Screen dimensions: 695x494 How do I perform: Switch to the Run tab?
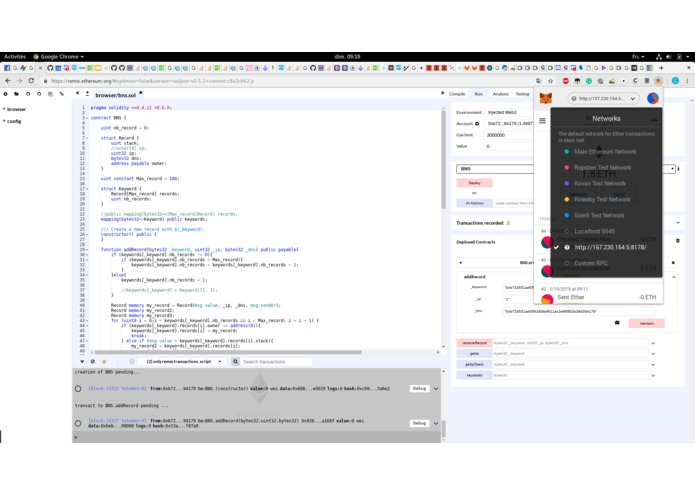(x=479, y=94)
